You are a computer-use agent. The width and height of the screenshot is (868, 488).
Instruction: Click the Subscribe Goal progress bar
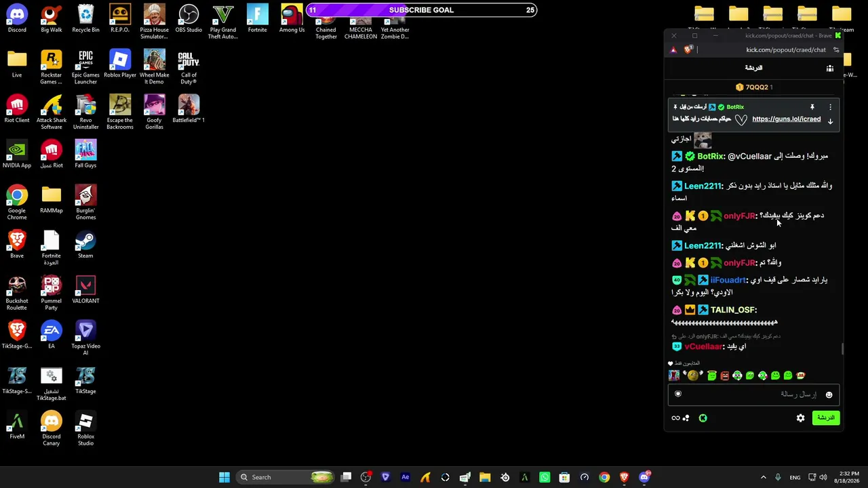point(421,10)
